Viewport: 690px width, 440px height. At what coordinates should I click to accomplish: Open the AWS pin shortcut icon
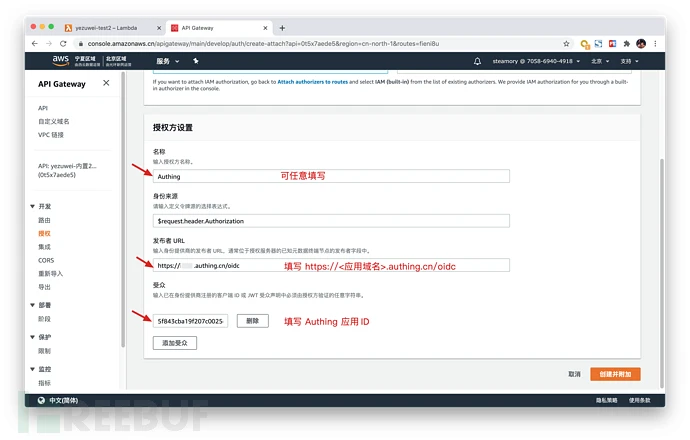tap(196, 61)
